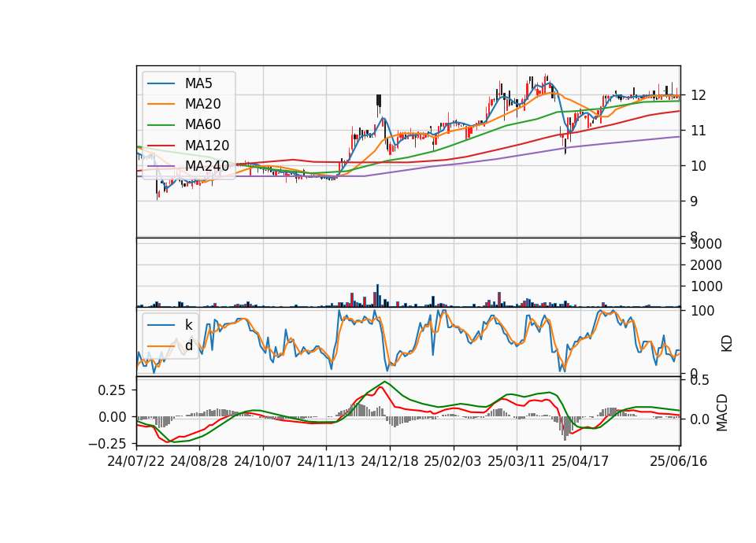The height and width of the screenshot is (543, 756).
Task: Click the 'k' legend label in KD panel
Action: 188,325
